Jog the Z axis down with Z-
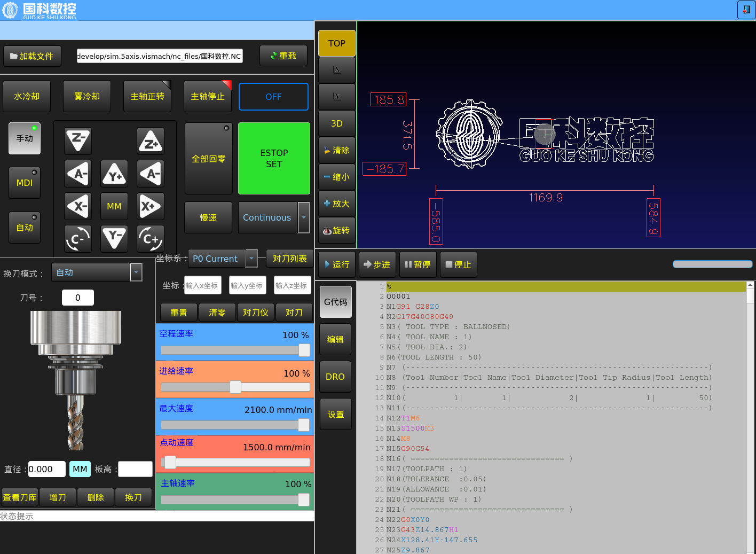This screenshot has height=554, width=756. [78, 141]
